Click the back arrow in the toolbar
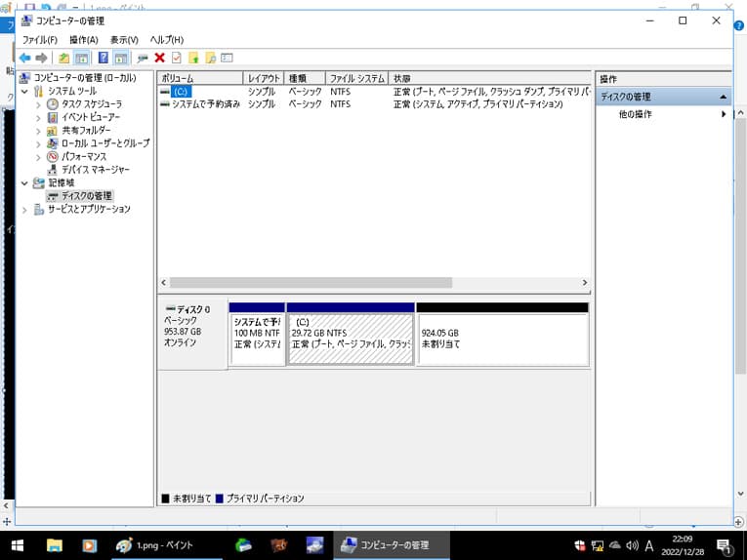747x560 pixels. (24, 58)
